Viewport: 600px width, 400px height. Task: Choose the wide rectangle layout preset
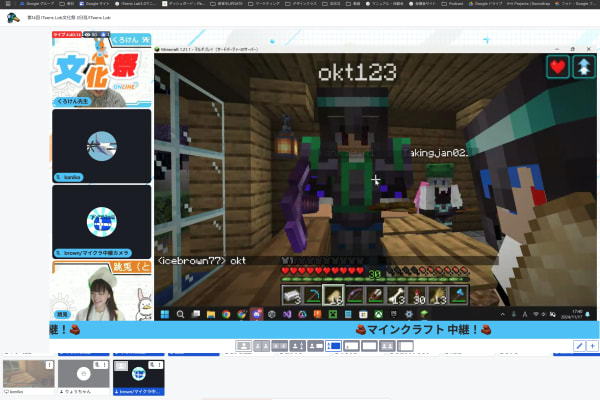tap(369, 346)
